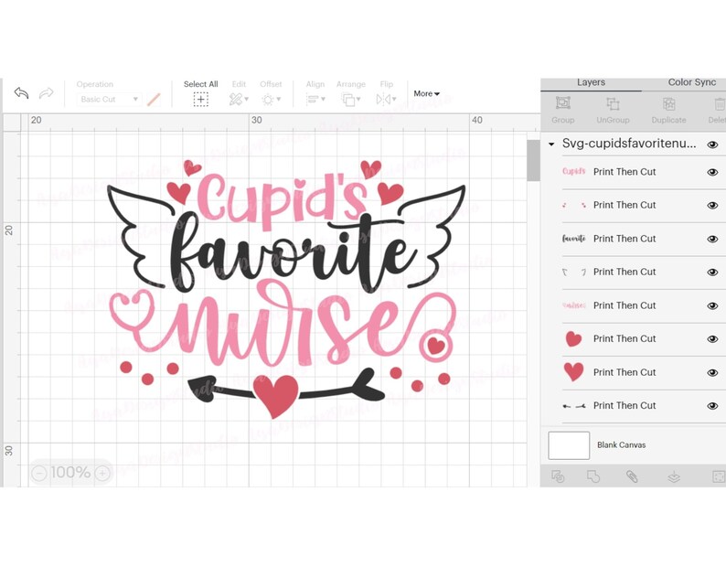Viewport: 726px width, 588px height.
Task: Hide the small hearts dots layer
Action: (712, 206)
